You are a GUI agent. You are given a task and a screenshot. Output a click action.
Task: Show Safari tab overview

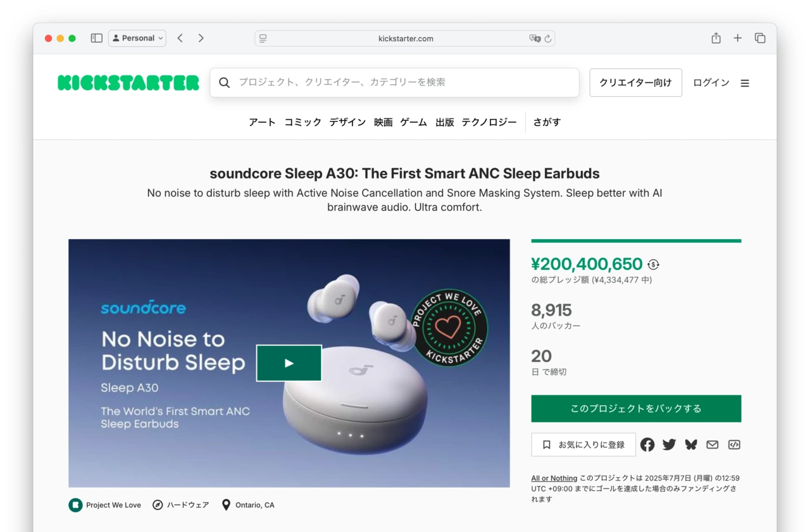tap(760, 38)
